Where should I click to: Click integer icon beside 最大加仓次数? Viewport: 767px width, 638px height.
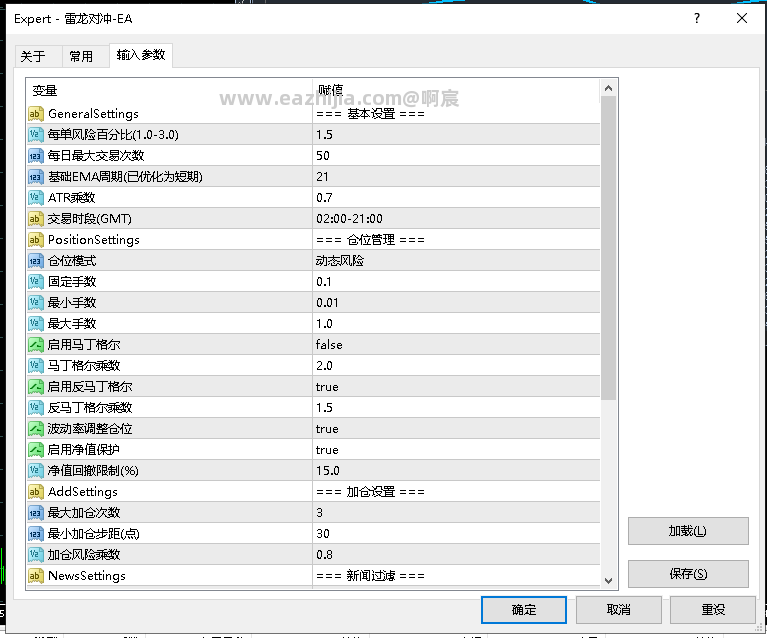tap(36, 514)
